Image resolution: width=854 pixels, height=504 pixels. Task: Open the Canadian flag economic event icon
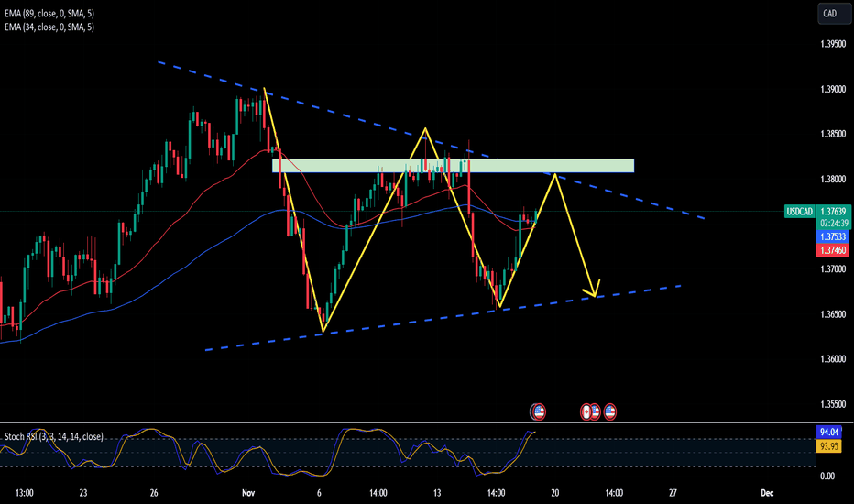pos(586,412)
